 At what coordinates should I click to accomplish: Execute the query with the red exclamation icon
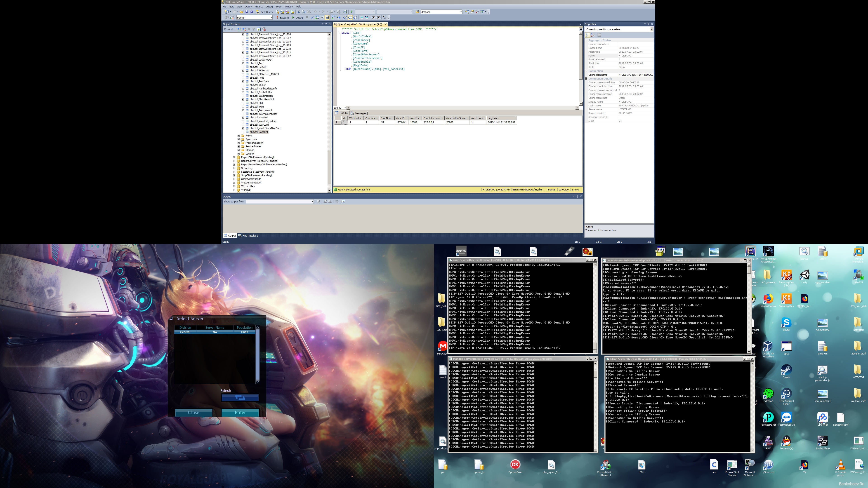(277, 18)
